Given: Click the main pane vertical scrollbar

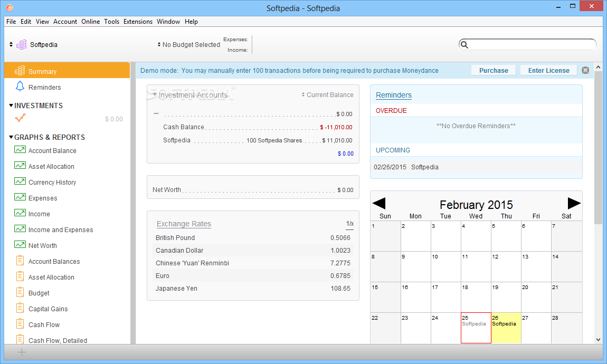Looking at the screenshot, I should tap(598, 147).
